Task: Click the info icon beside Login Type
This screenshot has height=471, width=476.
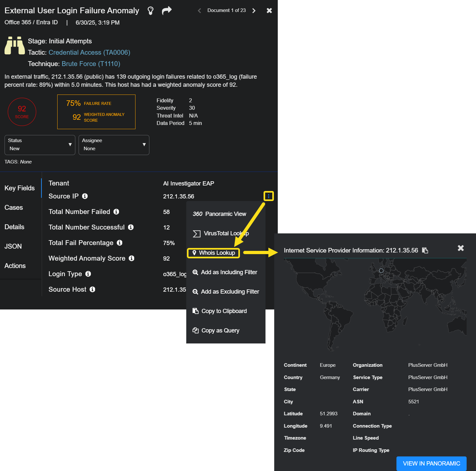Action: (88, 274)
